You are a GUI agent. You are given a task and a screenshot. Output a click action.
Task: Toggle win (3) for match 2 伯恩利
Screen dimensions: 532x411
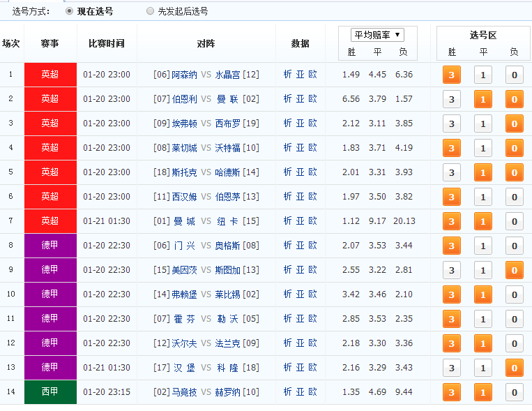[452, 99]
